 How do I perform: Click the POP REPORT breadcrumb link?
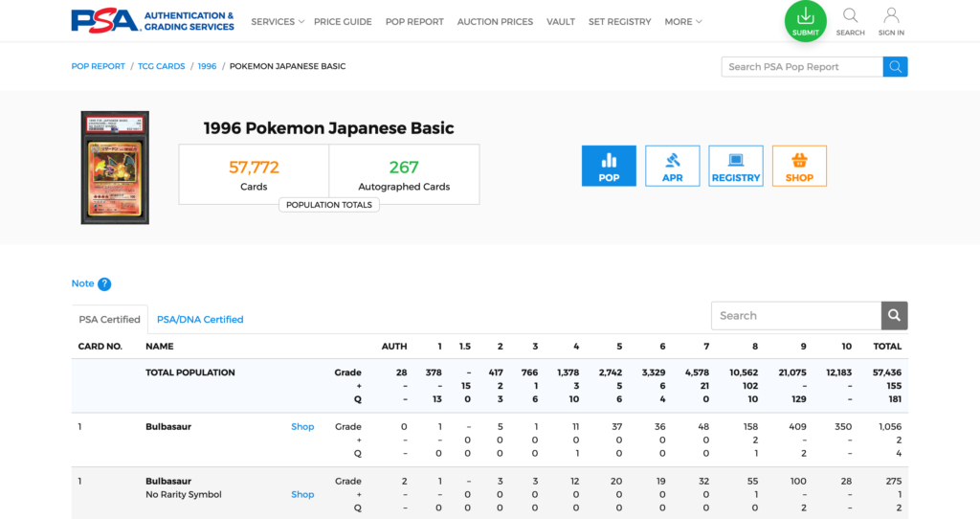pyautogui.click(x=99, y=66)
